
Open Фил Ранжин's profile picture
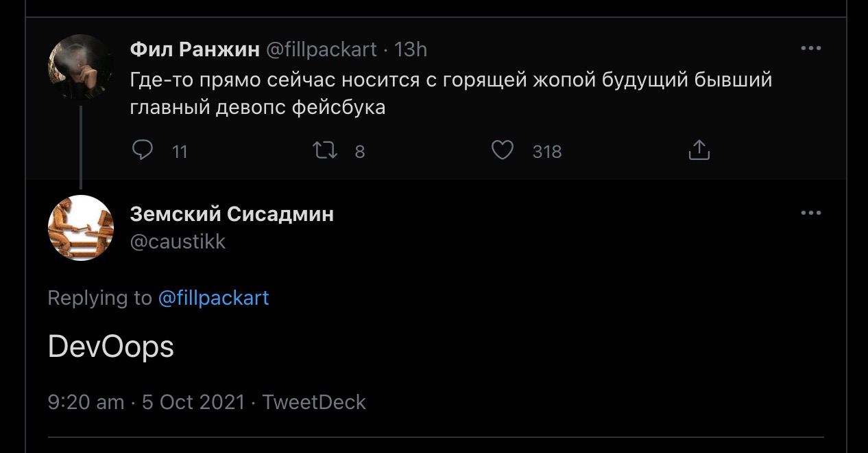pos(80,67)
